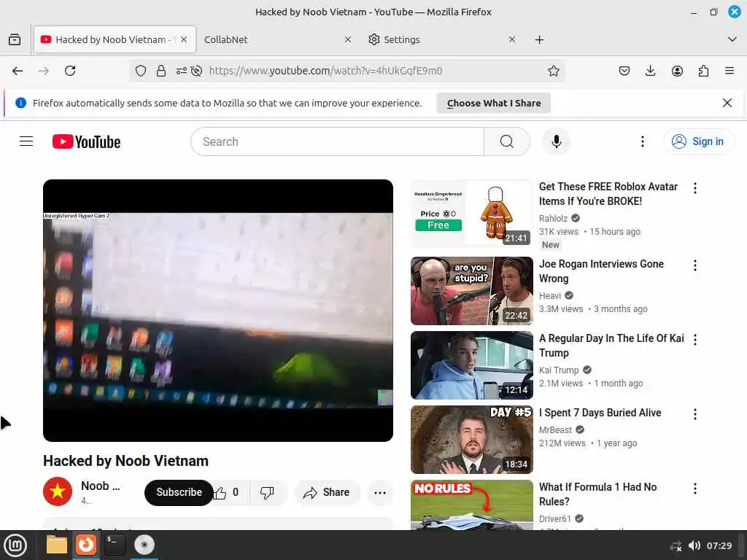Launch the terminal from taskbar
This screenshot has height=560, width=747.
115,545
